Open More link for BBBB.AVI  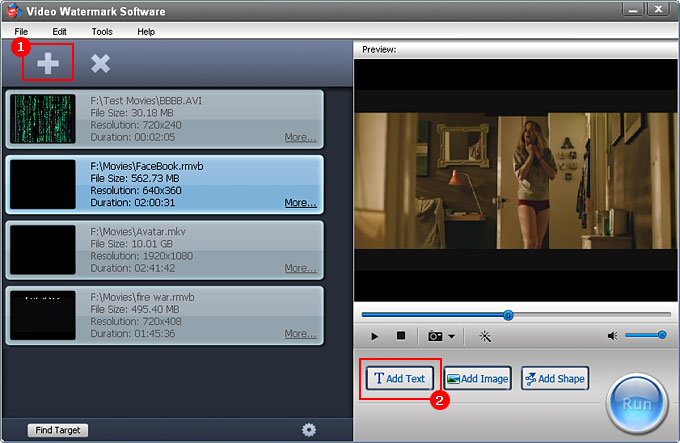click(x=300, y=137)
